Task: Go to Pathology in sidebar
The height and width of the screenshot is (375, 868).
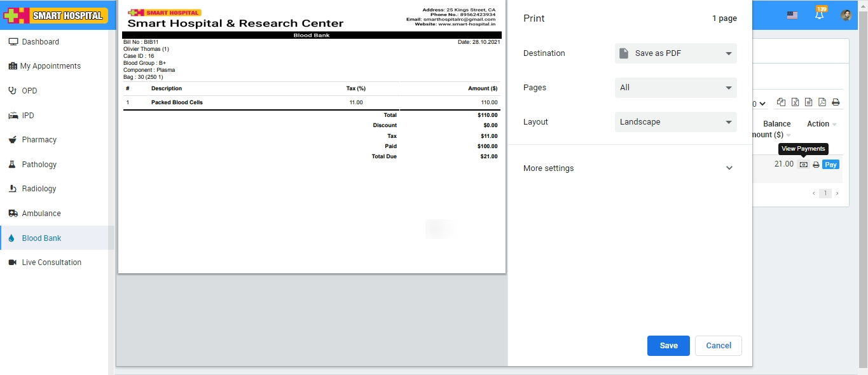Action: [x=39, y=165]
